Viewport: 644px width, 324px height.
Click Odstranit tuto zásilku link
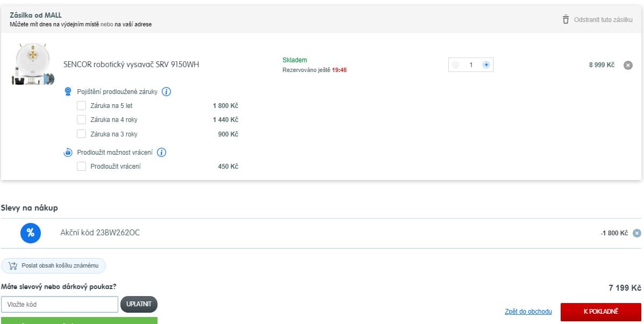(603, 19)
